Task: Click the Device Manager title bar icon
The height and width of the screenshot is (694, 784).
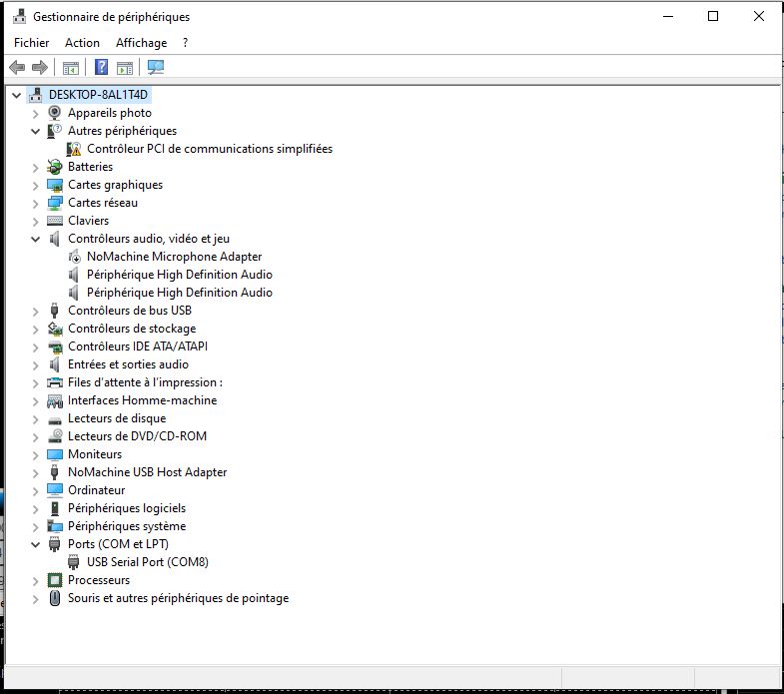Action: click(x=20, y=17)
